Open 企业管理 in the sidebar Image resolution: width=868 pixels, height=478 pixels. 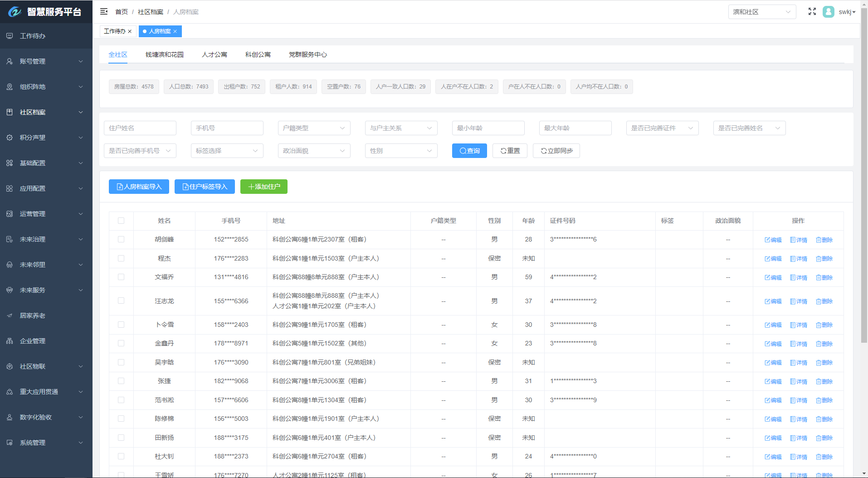click(x=46, y=341)
